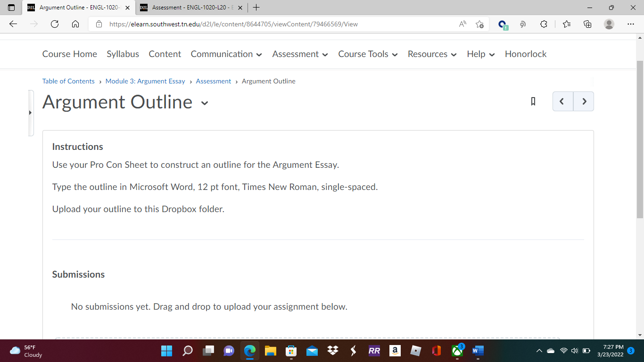
Task: Follow the Table of Contents breadcrumb link
Action: (x=68, y=81)
